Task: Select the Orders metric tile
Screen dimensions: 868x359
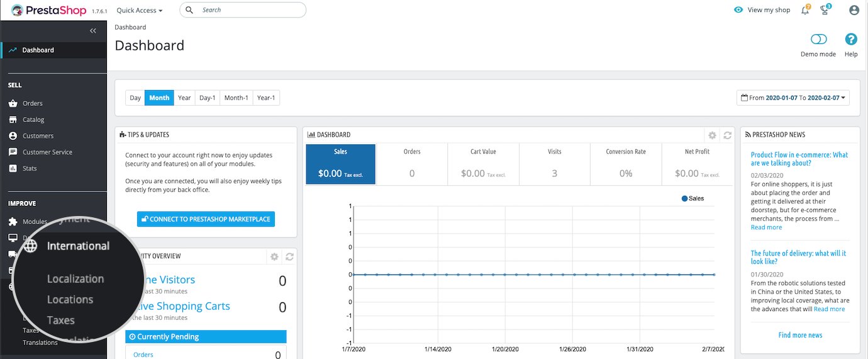Action: pyautogui.click(x=412, y=164)
